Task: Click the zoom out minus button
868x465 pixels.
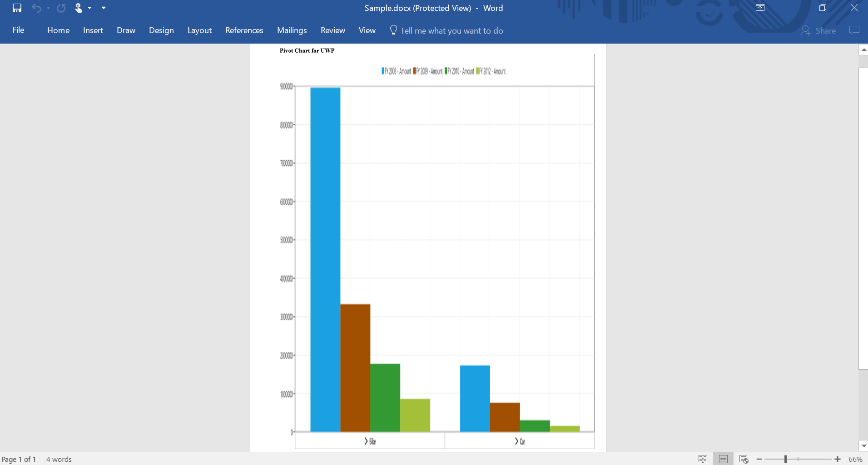Action: pyautogui.click(x=759, y=459)
